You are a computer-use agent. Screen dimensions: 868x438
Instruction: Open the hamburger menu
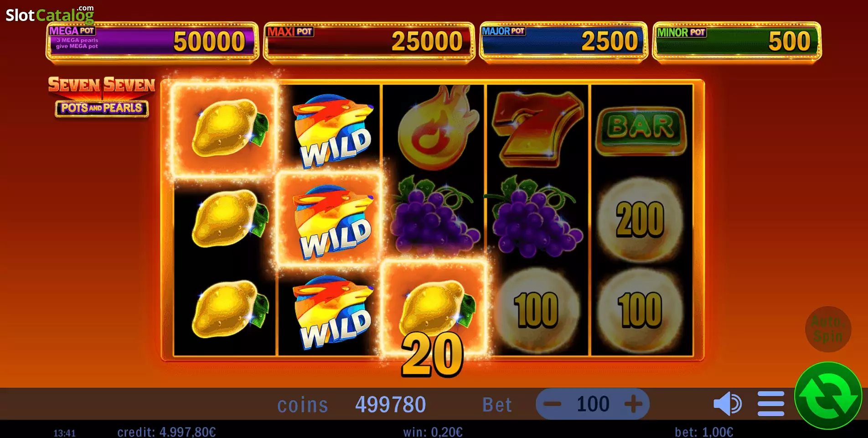[771, 404]
